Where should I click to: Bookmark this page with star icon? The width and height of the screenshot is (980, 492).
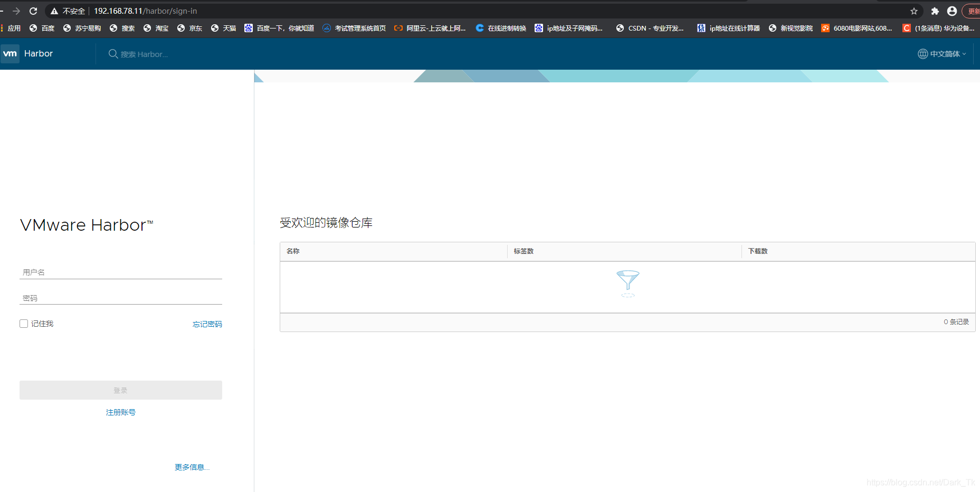(x=914, y=11)
